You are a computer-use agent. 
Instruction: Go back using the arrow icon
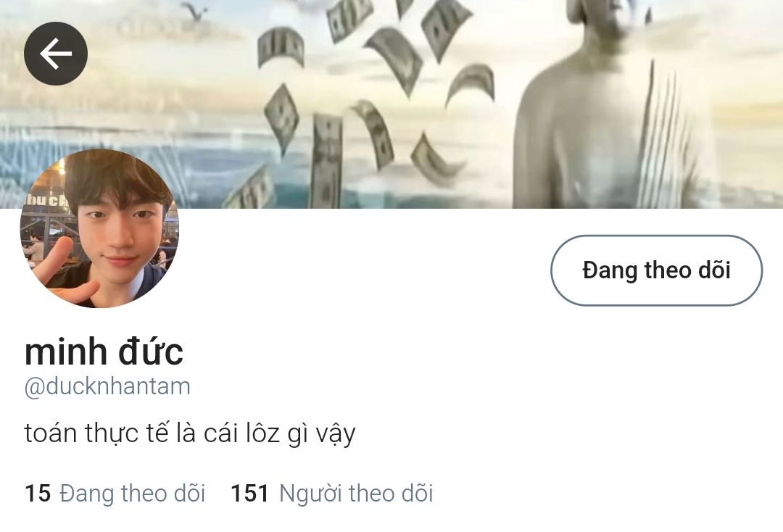55,54
